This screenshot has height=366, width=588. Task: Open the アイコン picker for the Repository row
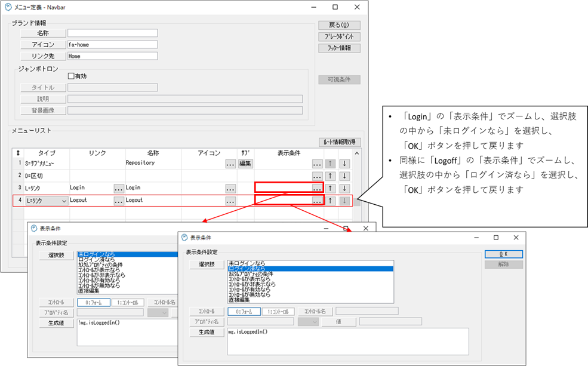pyautogui.click(x=230, y=163)
